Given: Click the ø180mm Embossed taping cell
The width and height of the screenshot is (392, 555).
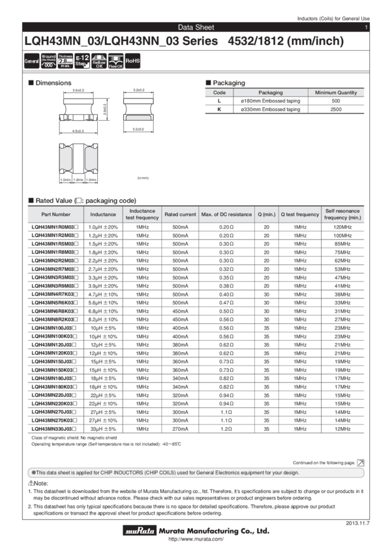Looking at the screenshot, I should tap(271, 101).
